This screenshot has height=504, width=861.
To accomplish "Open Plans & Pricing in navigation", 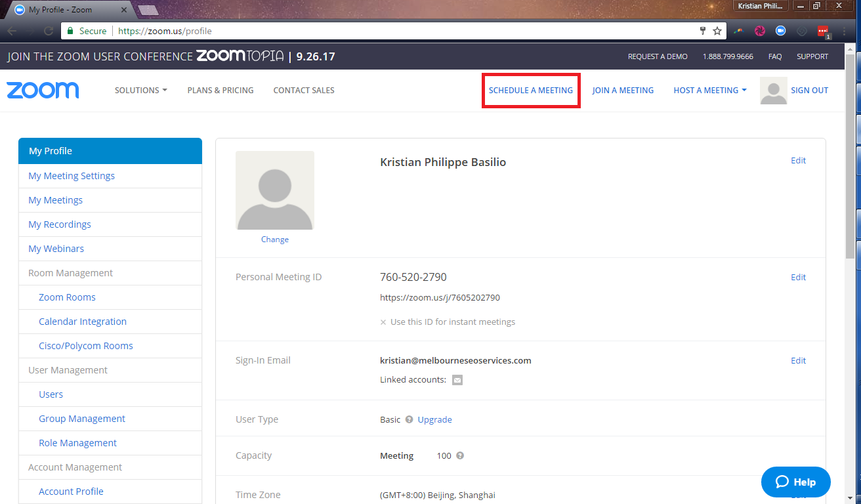I will 220,91.
